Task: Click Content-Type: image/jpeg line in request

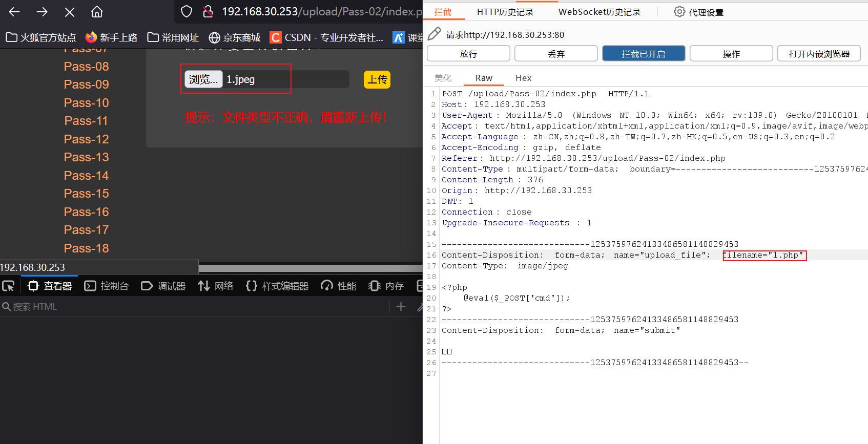Action: coord(505,266)
